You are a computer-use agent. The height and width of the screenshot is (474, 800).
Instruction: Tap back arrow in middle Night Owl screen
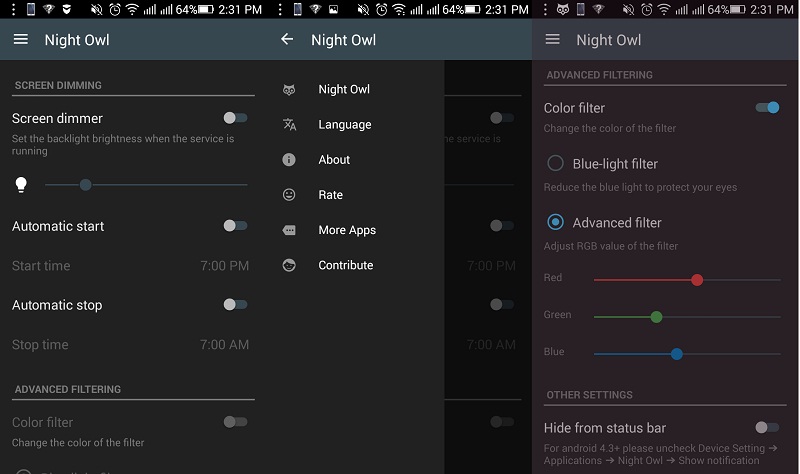coord(287,39)
